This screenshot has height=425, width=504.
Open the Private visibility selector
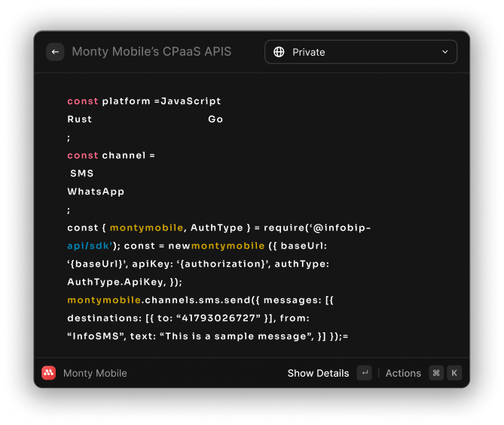point(360,52)
